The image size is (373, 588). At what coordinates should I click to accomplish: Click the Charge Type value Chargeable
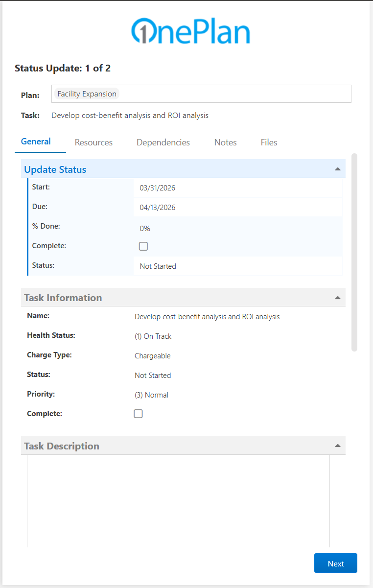(153, 356)
